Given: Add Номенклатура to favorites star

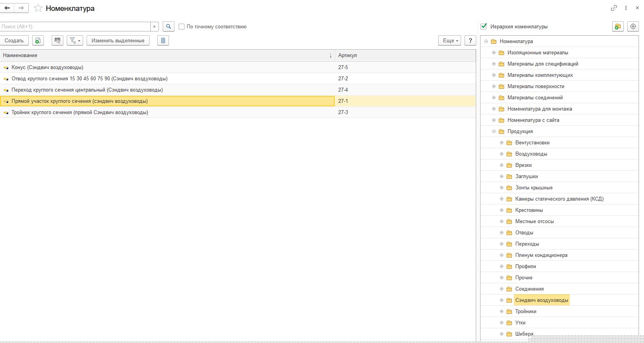Looking at the screenshot, I should [x=38, y=8].
